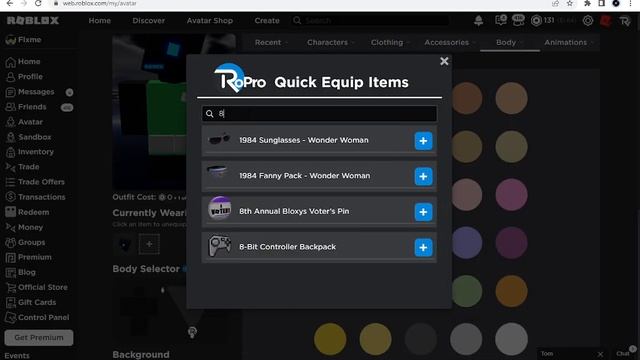The height and width of the screenshot is (360, 640).
Task: Open Trade Offers in the sidebar
Action: [35, 182]
